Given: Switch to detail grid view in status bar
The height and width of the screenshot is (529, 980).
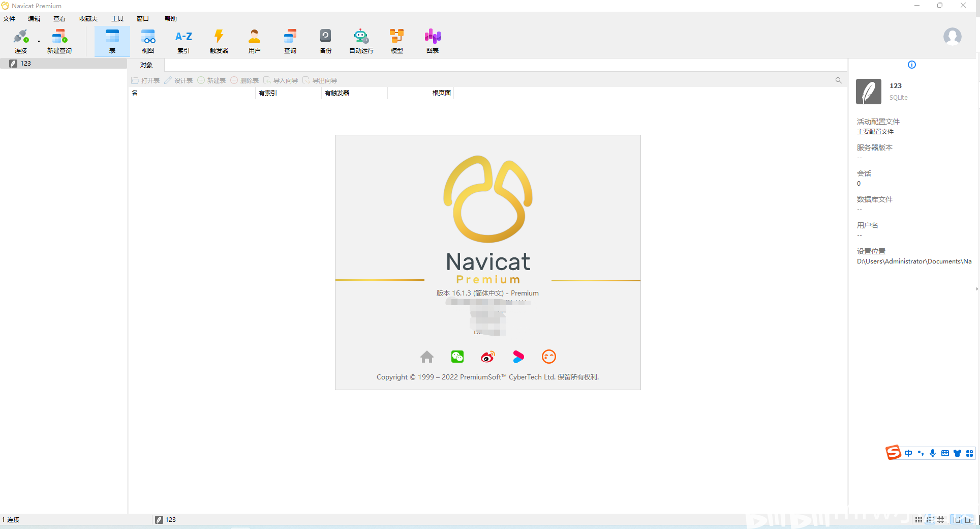Looking at the screenshot, I should [x=940, y=520].
